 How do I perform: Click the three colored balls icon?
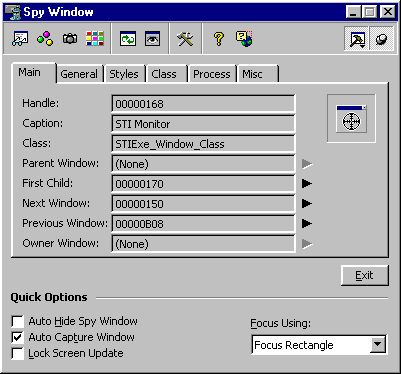click(x=45, y=39)
